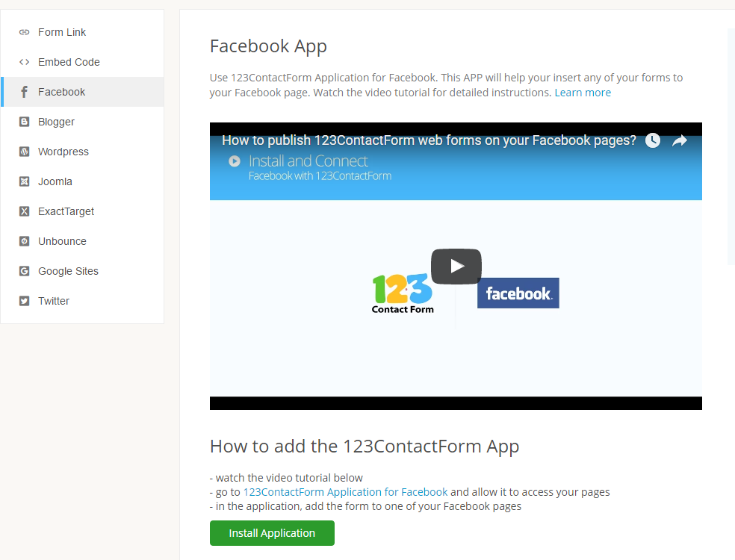
Task: Select the ExactTarget publish option
Action: coord(82,211)
